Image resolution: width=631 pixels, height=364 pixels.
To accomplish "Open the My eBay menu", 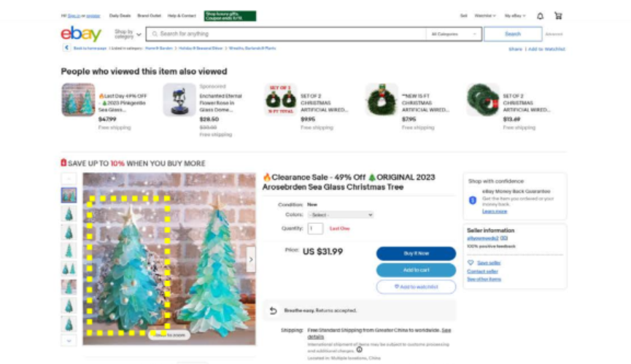I will (x=515, y=16).
